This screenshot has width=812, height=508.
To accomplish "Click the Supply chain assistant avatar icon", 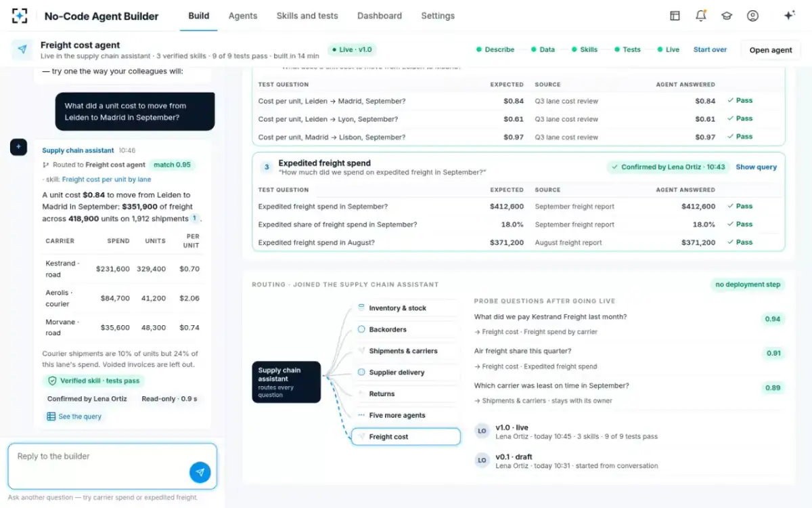I will [x=18, y=146].
